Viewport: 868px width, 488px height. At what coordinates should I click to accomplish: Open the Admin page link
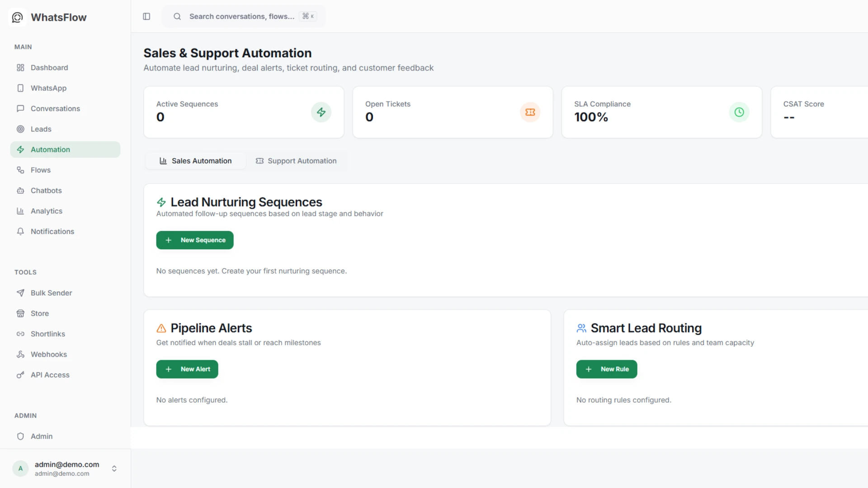pos(65,436)
